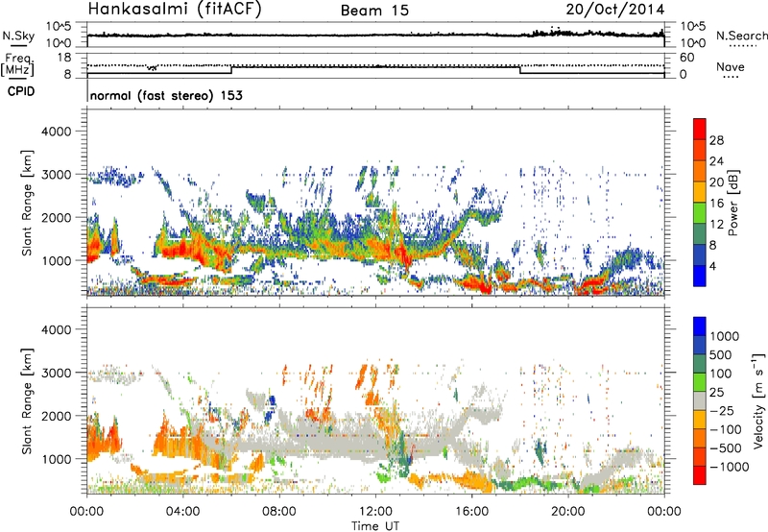Select the "12" tick on the Power color bar
This screenshot has width=768, height=532.
tap(716, 224)
